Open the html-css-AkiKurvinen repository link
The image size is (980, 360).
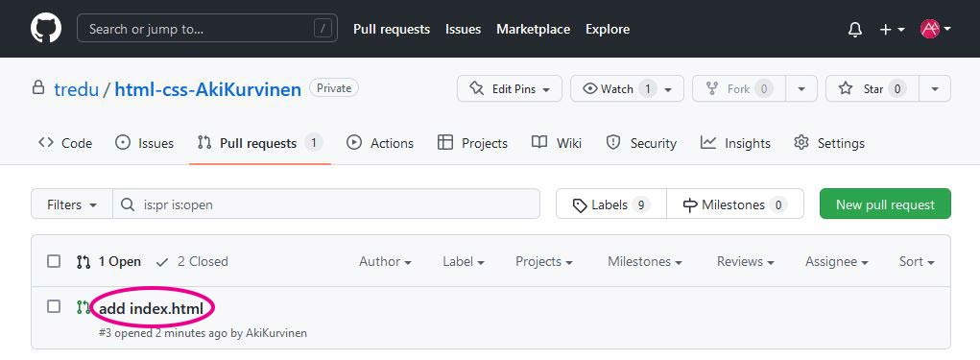207,89
